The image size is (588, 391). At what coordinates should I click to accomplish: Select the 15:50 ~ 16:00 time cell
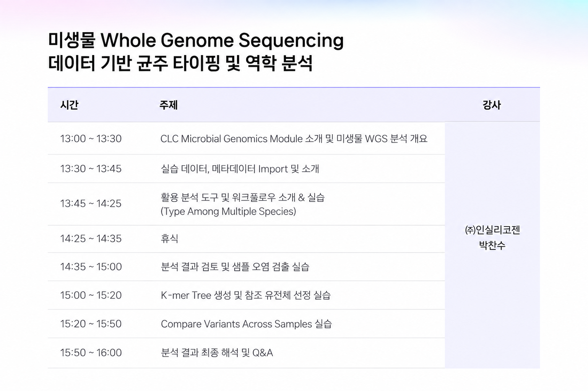[x=91, y=353]
